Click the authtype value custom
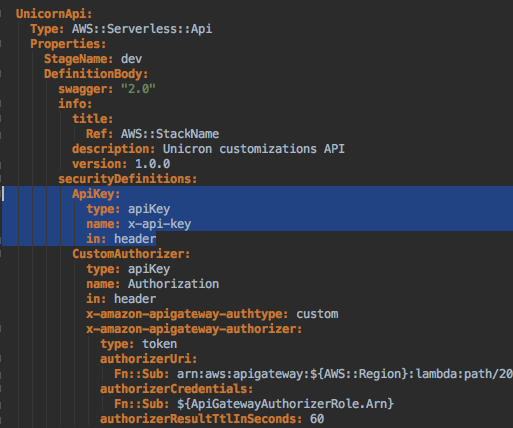 pos(317,314)
